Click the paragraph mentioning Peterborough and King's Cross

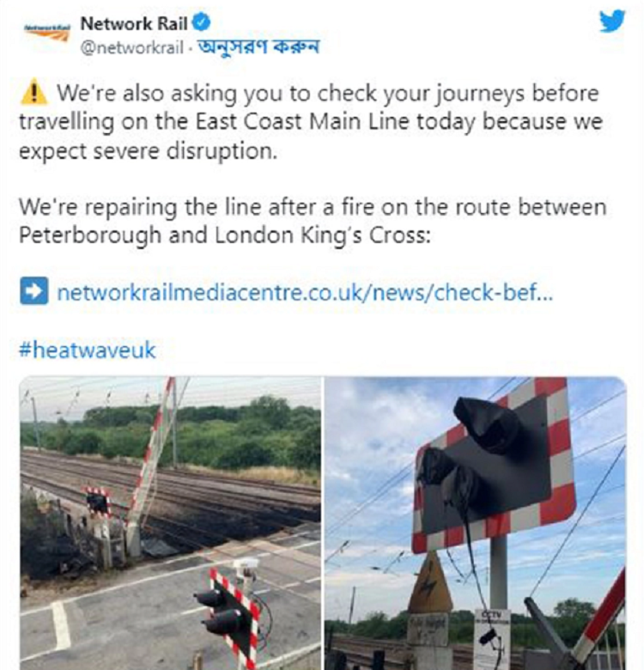[313, 221]
